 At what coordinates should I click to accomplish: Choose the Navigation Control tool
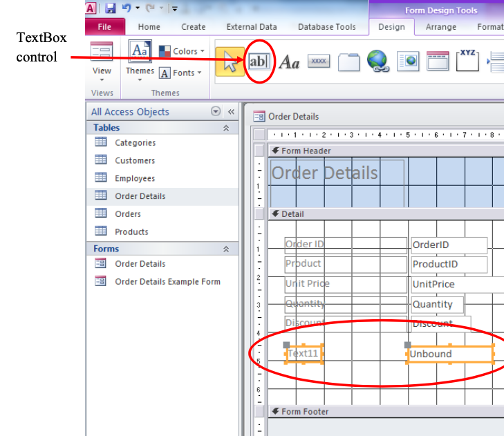[438, 61]
